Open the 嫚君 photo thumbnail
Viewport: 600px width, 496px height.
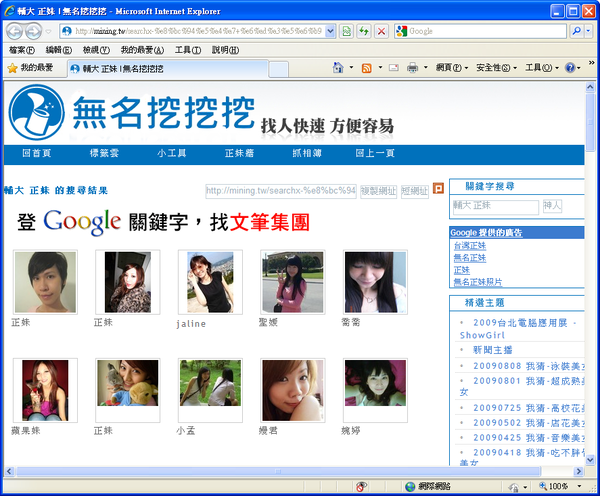tap(293, 390)
